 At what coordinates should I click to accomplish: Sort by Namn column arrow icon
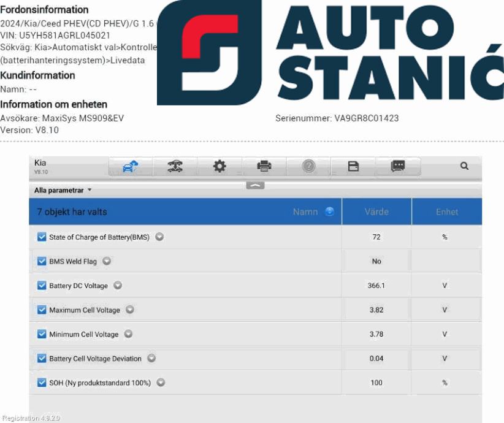click(329, 211)
